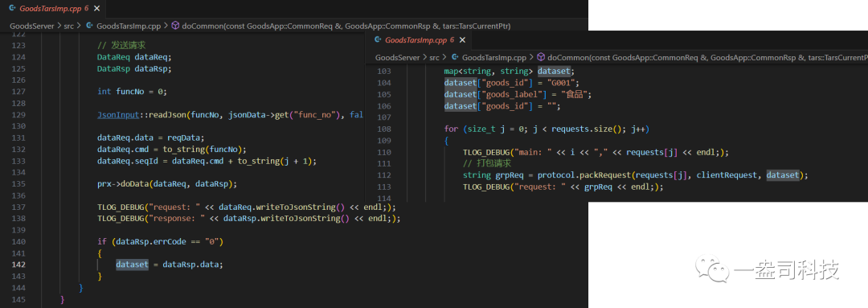The width and height of the screenshot is (868, 308).
Task: Open the GoodsServer breadcrumb in the inset editor
Action: click(398, 57)
